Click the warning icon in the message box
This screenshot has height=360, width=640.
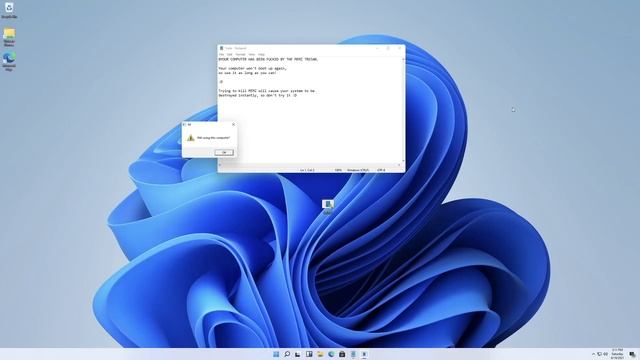[x=191, y=138]
